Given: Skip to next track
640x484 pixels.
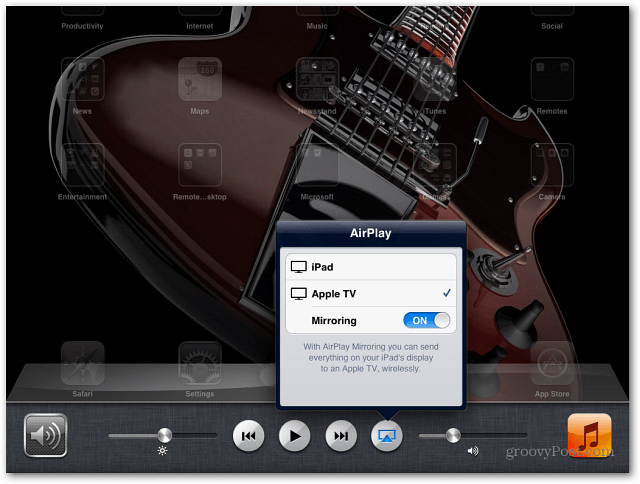Looking at the screenshot, I should [x=341, y=436].
